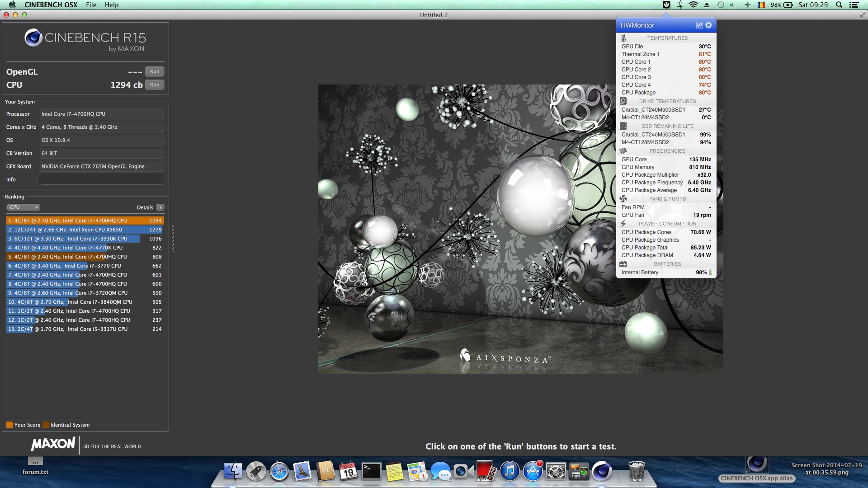Open the CINEBENCH OSX application menu
Screen dimensions: 868x488
coord(51,5)
